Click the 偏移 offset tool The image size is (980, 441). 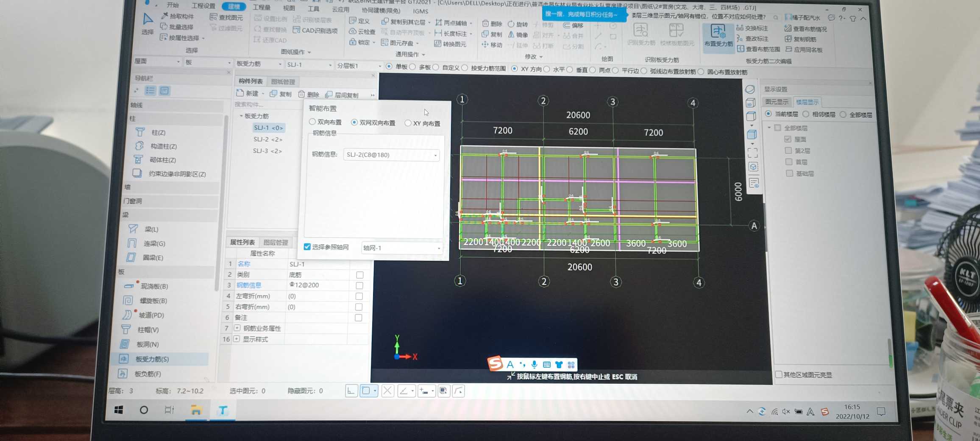tap(573, 25)
